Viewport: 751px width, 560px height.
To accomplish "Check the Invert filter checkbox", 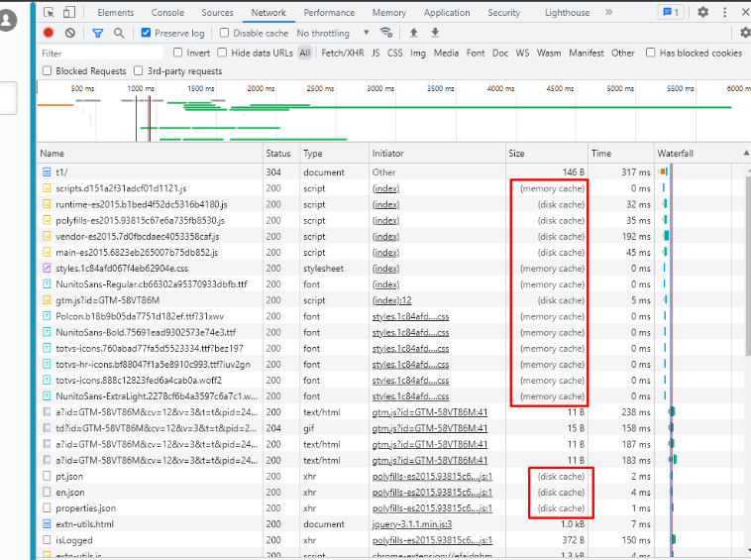I will click(x=177, y=53).
